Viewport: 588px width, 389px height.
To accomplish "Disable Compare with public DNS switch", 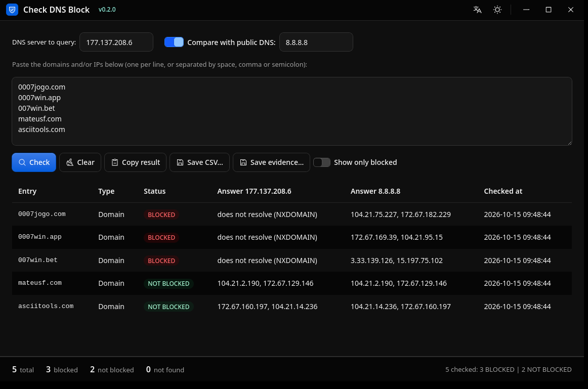I will (174, 42).
